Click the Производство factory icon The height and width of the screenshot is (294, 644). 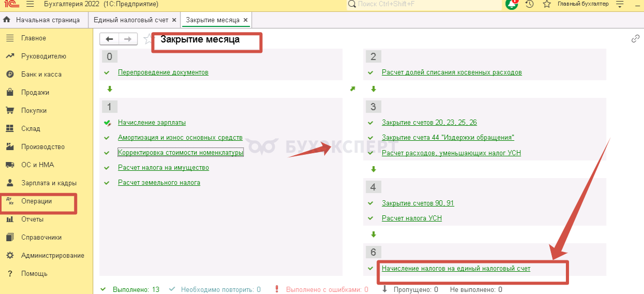[9, 147]
